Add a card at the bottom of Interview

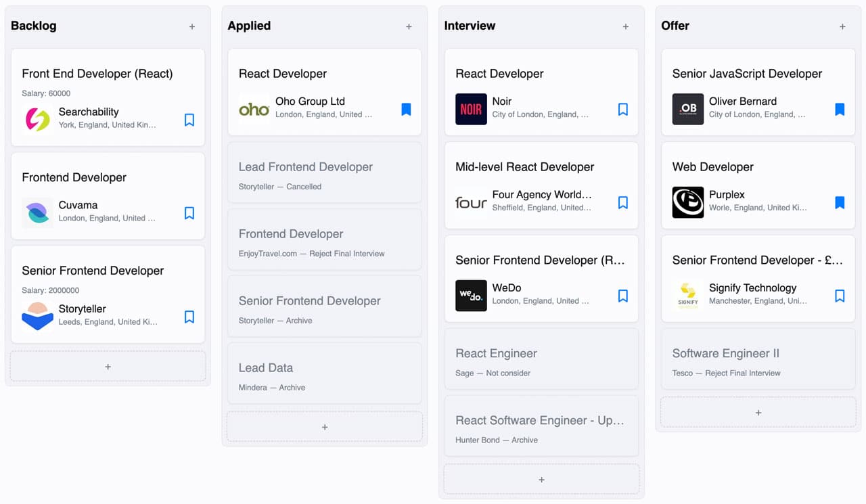[541, 479]
